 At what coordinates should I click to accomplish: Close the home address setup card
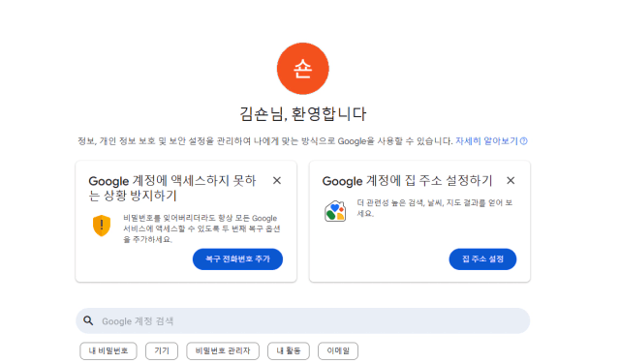click(511, 181)
